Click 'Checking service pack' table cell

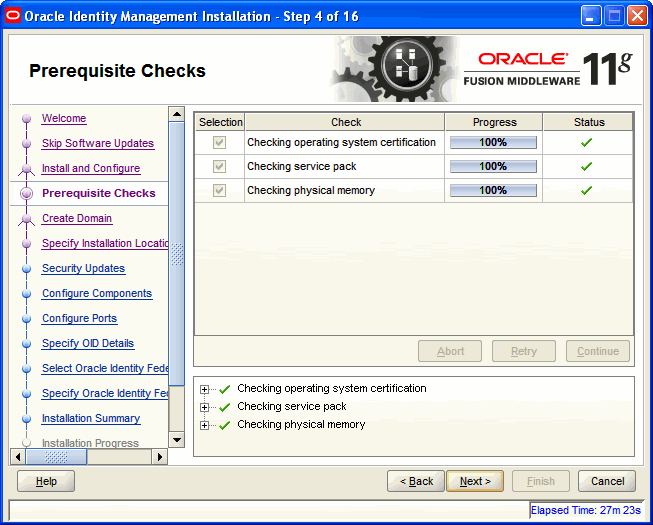pyautogui.click(x=344, y=167)
